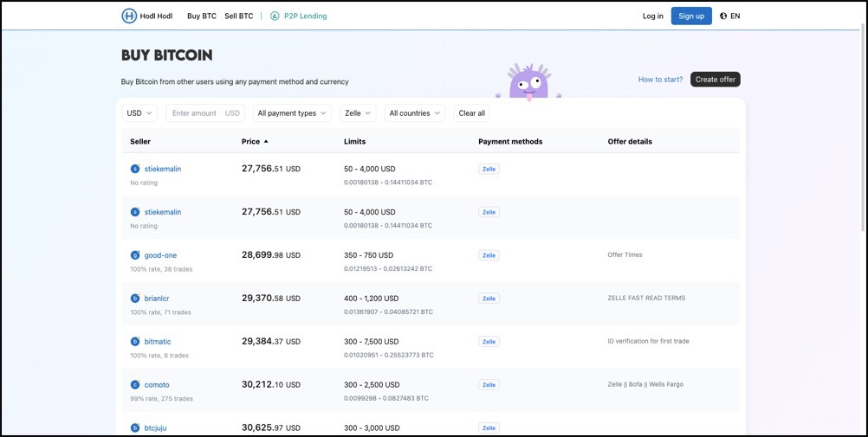The image size is (868, 437).
Task: Click 100% rate, 38 trades text
Action: click(162, 269)
